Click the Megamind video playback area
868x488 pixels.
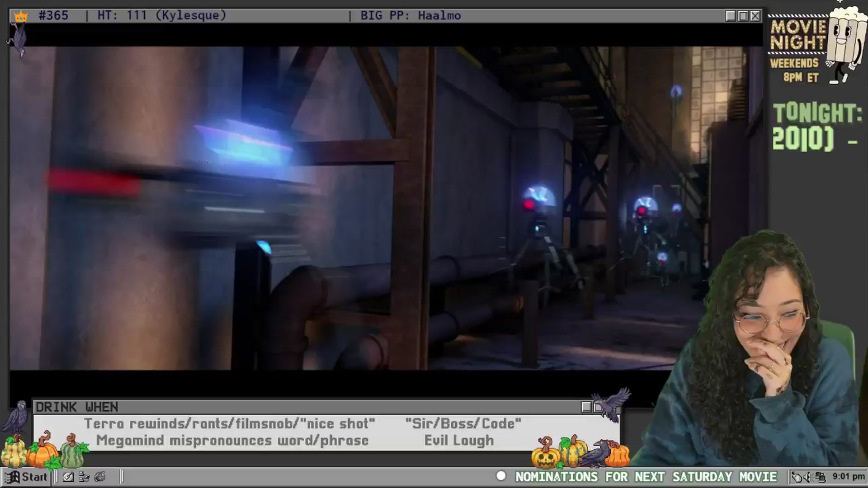pos(386,208)
